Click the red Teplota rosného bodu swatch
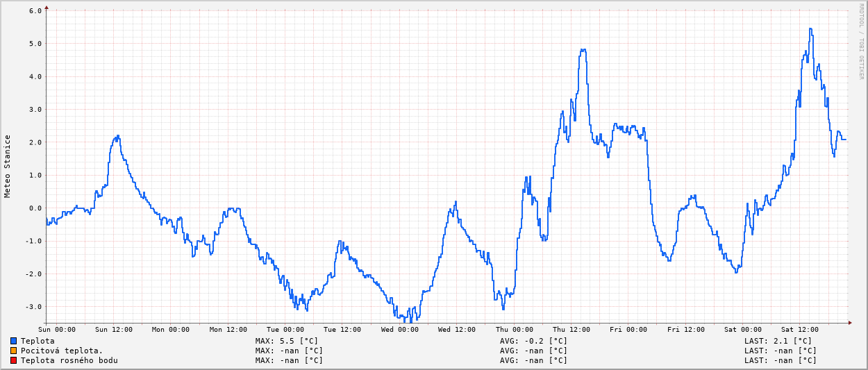 tap(13, 360)
